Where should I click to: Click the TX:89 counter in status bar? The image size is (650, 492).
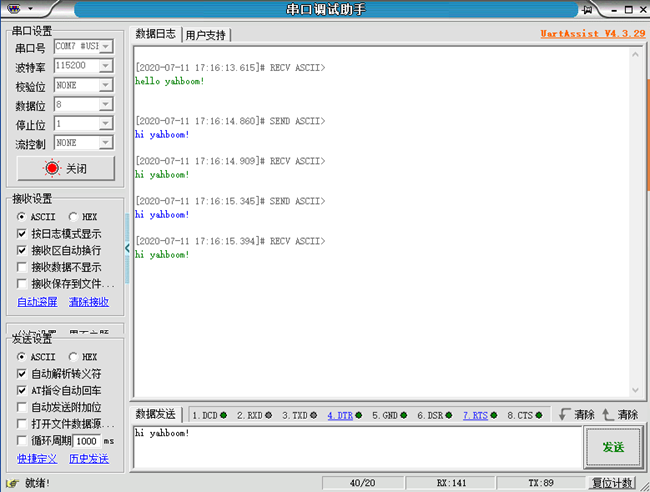pos(541,483)
